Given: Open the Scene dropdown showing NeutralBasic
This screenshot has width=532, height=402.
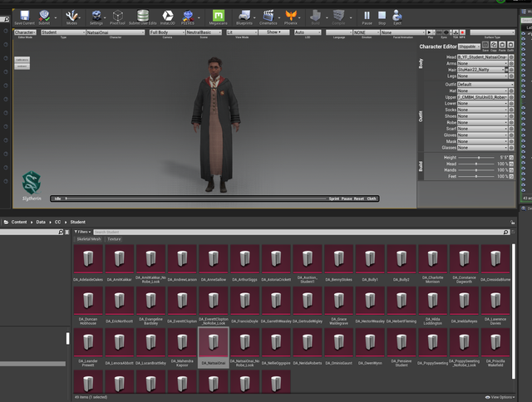Looking at the screenshot, I should coord(204,32).
